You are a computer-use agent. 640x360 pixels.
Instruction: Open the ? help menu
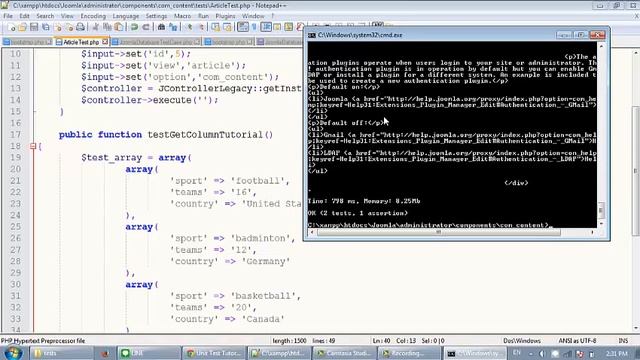click(x=273, y=16)
